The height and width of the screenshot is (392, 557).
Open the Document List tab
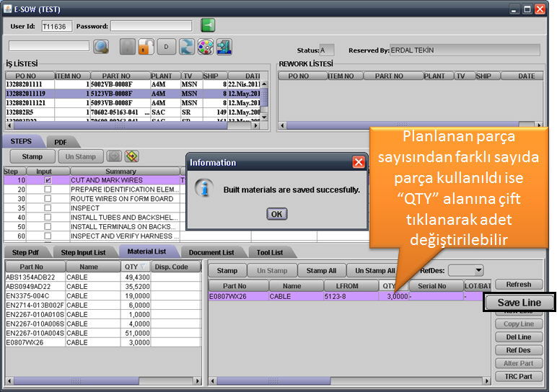[x=211, y=253]
